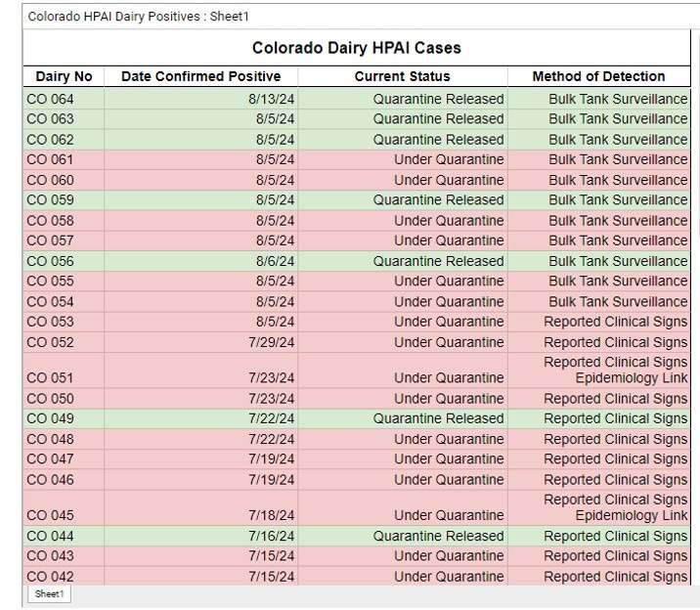
Task: Click the Dairy No column header
Action: (64, 76)
